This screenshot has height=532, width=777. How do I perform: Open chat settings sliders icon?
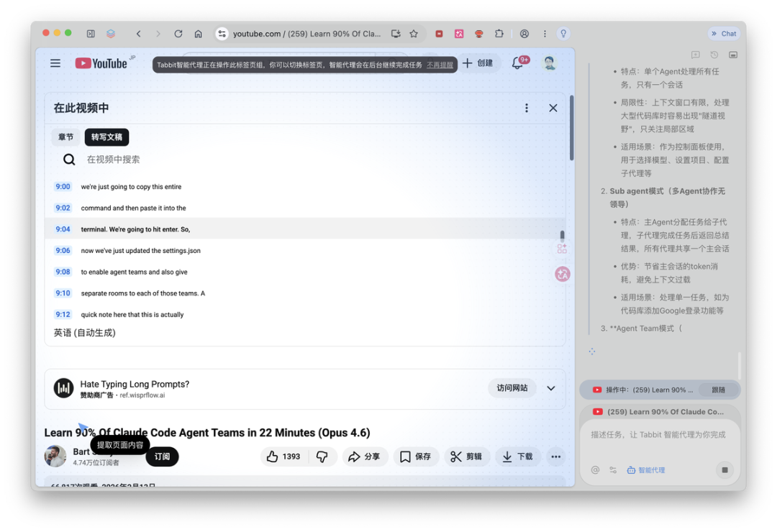tap(613, 469)
